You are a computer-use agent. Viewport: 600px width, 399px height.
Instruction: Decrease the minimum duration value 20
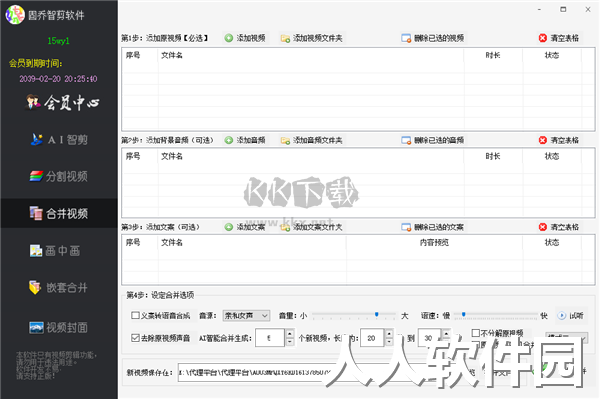pyautogui.click(x=389, y=342)
